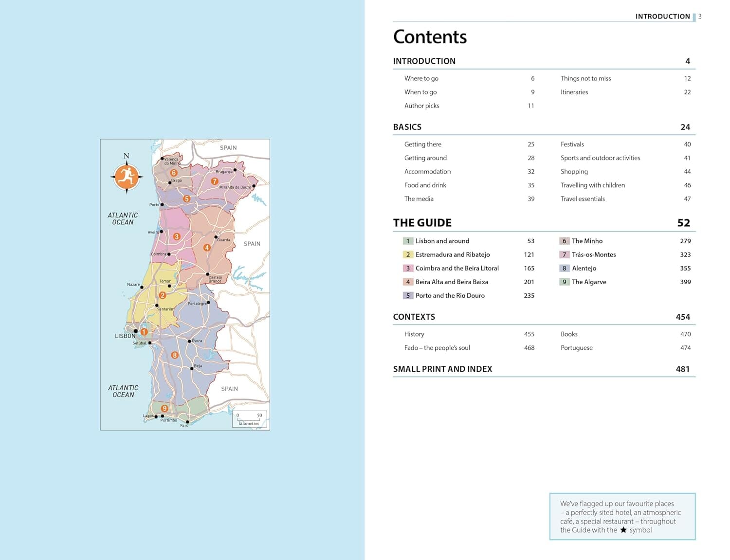Select the peach number 4 chapter swatch
Image resolution: width=730 pixels, height=560 pixels.
point(408,282)
